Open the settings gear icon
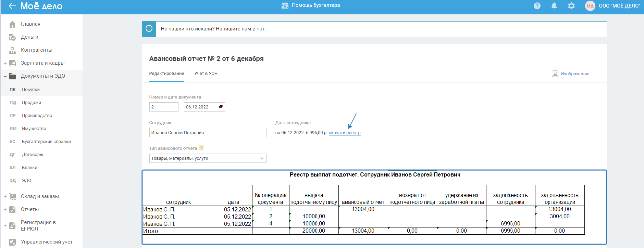The height and width of the screenshot is (248, 644). pos(571,6)
